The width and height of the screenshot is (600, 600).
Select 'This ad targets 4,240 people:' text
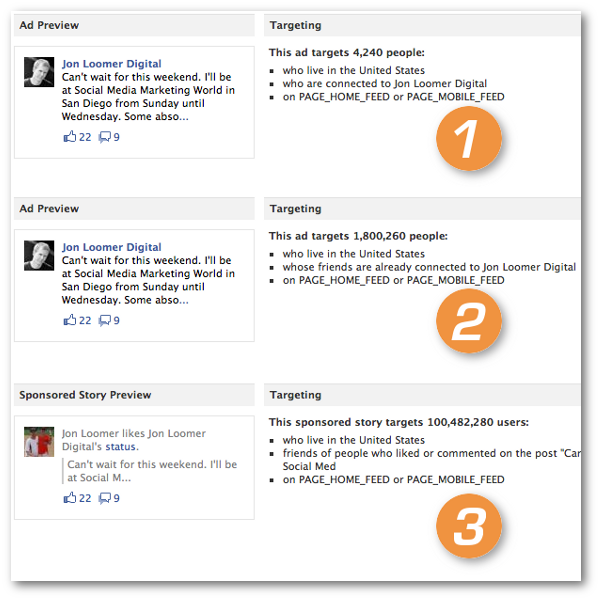coord(347,52)
